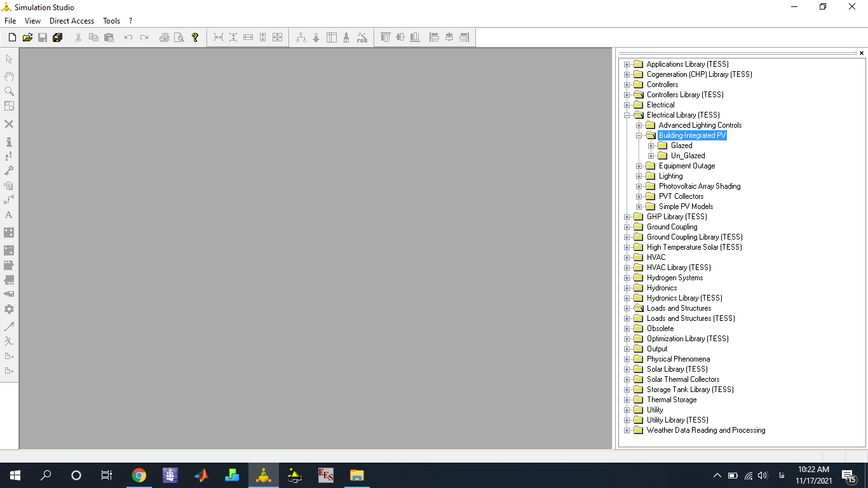Click the New project icon
868x488 pixels.
(12, 37)
